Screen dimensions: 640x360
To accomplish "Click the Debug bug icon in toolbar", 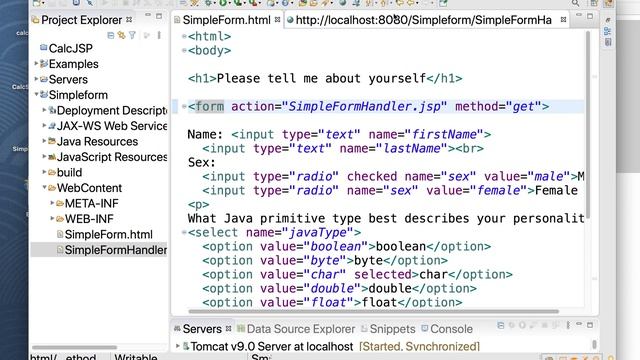I will tap(209, 3).
